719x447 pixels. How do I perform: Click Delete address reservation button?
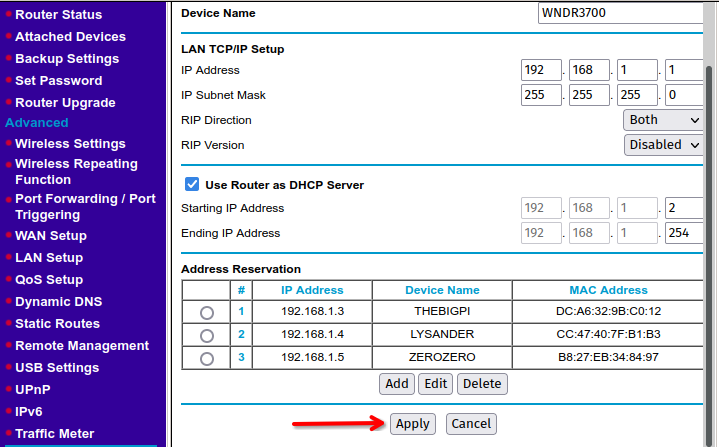pos(482,384)
